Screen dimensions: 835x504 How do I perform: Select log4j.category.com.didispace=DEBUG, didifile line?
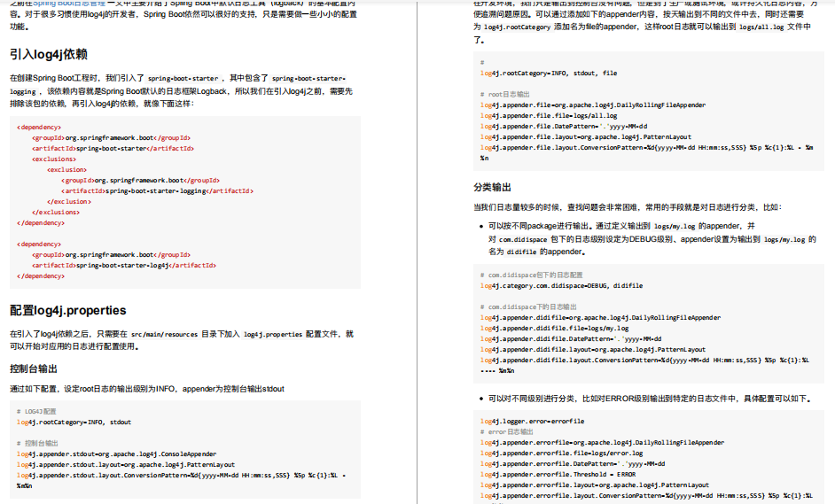pos(561,286)
